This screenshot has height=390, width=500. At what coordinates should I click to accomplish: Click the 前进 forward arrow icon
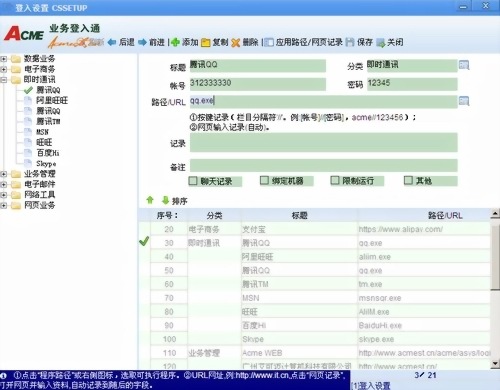pos(142,42)
